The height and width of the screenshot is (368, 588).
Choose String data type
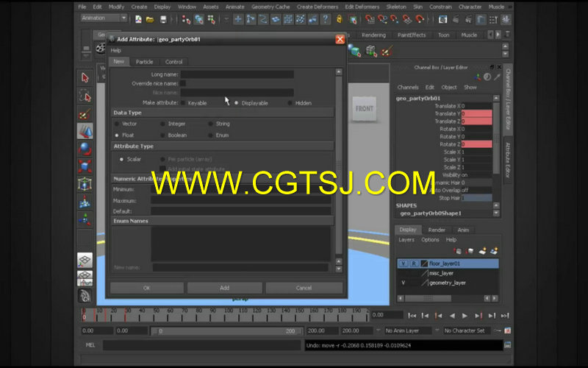(210, 124)
